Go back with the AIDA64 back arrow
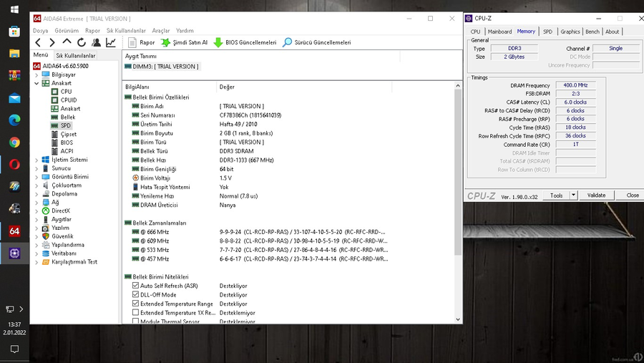This screenshot has height=363, width=644. pyautogui.click(x=38, y=42)
